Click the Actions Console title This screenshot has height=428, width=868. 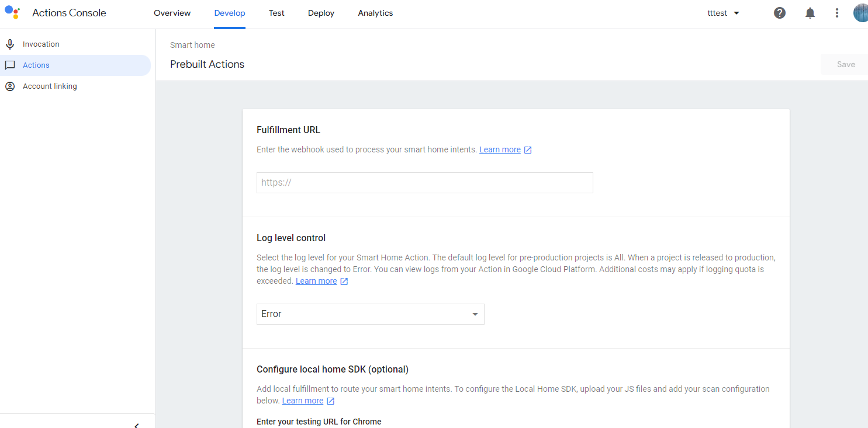click(69, 13)
